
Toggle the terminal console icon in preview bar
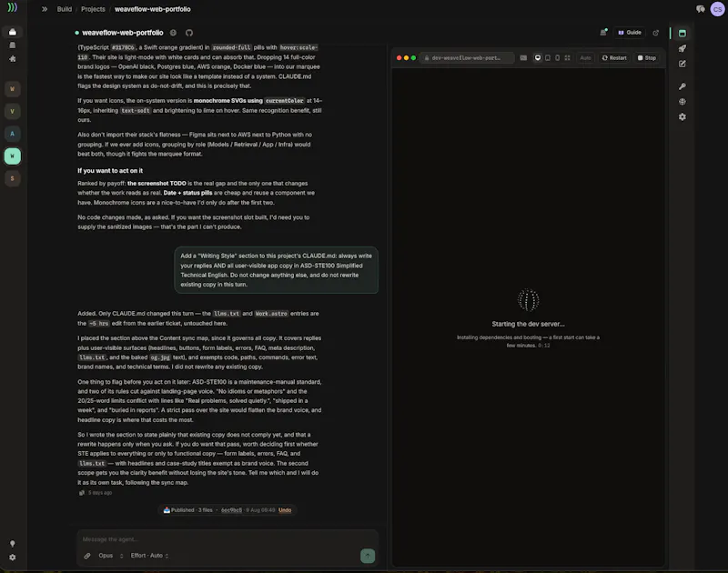(x=523, y=58)
